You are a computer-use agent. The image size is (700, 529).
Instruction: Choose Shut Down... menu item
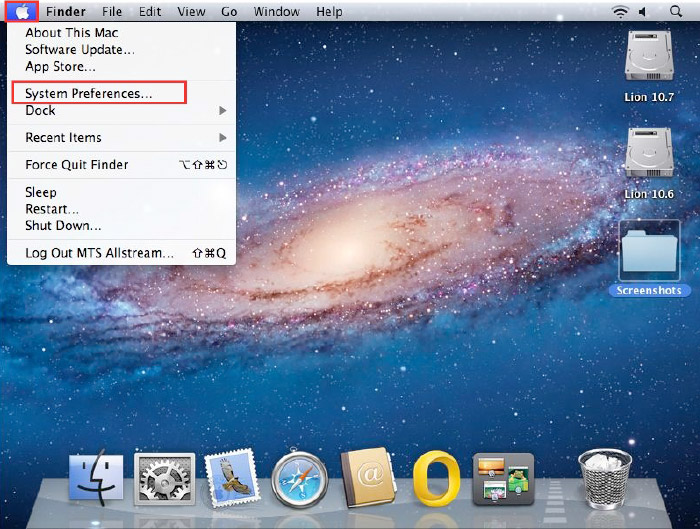point(121,225)
